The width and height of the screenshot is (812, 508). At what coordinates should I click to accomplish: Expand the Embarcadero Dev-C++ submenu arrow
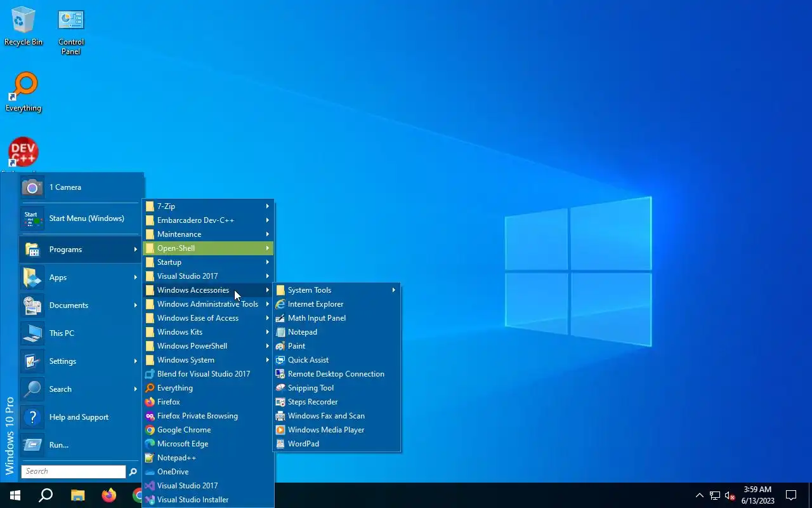click(x=268, y=220)
